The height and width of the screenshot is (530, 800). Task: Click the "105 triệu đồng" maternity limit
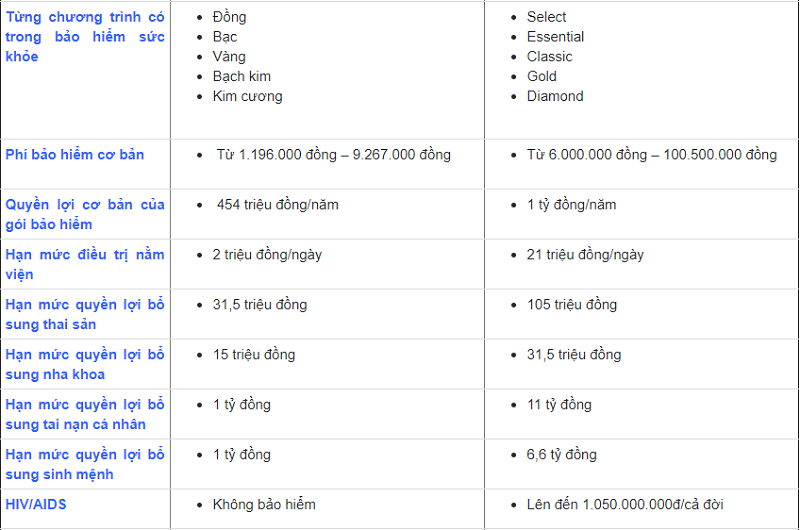tap(572, 305)
